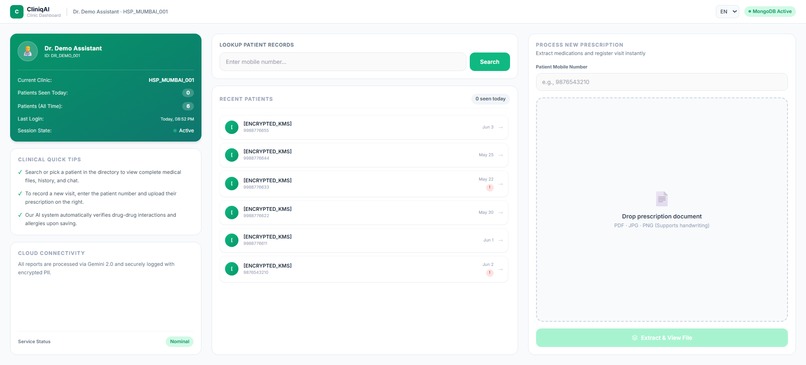The height and width of the screenshot is (365, 806).
Task: Click the Nominal service status badge
Action: click(x=179, y=341)
